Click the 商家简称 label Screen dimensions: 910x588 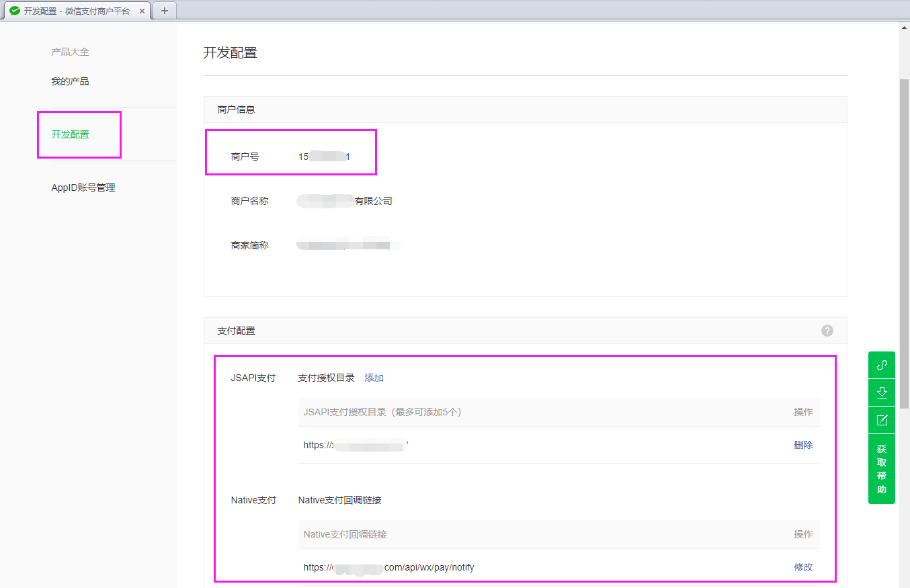pyautogui.click(x=250, y=245)
